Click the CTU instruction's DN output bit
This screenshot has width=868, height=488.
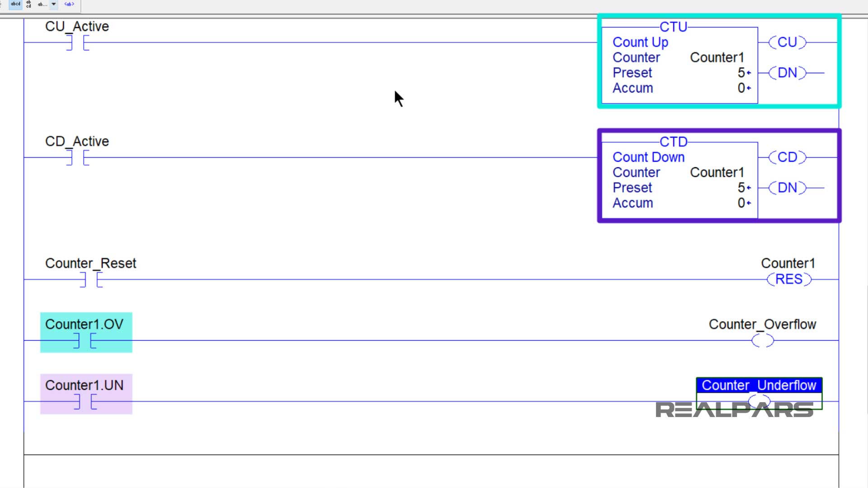[x=787, y=73]
